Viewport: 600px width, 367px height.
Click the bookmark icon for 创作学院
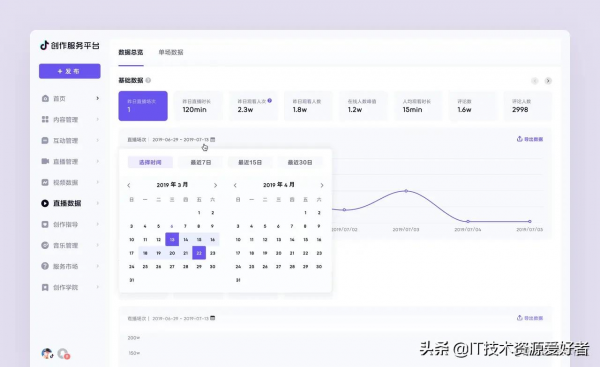tap(45, 287)
